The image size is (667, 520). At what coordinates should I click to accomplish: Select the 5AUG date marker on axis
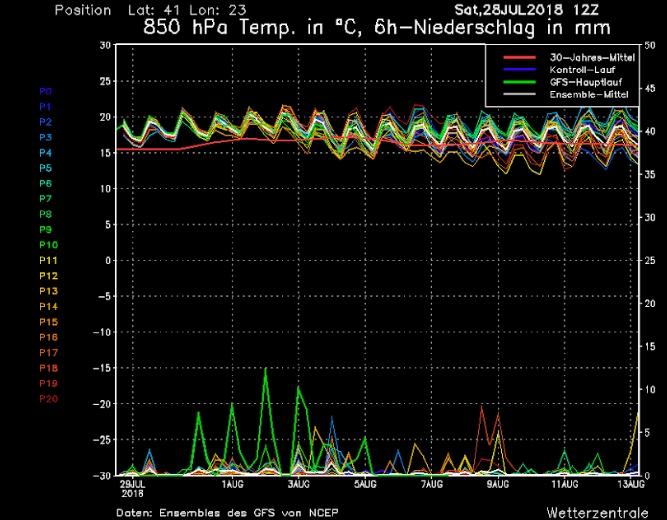(365, 484)
